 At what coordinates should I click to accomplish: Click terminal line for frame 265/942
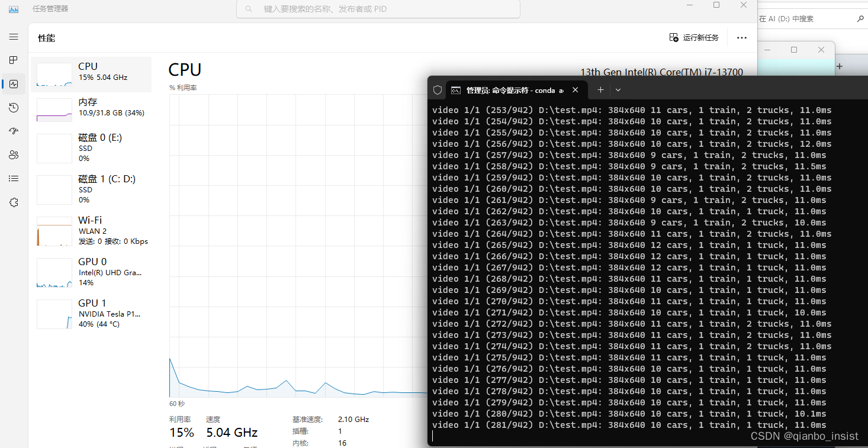tap(629, 245)
